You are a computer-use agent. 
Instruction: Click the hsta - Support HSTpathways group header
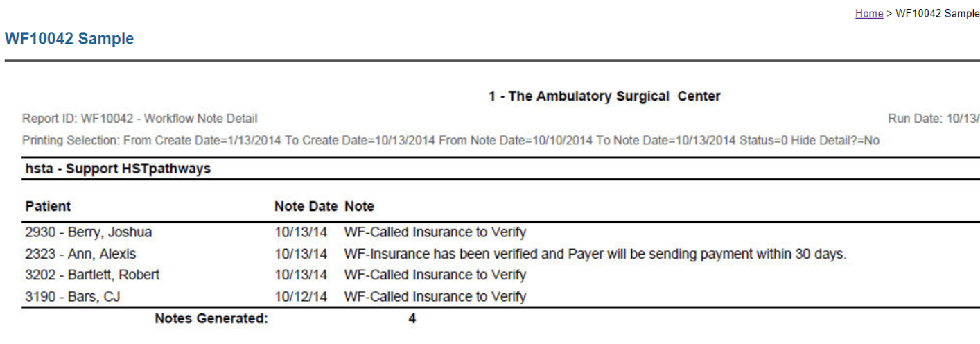tap(118, 169)
